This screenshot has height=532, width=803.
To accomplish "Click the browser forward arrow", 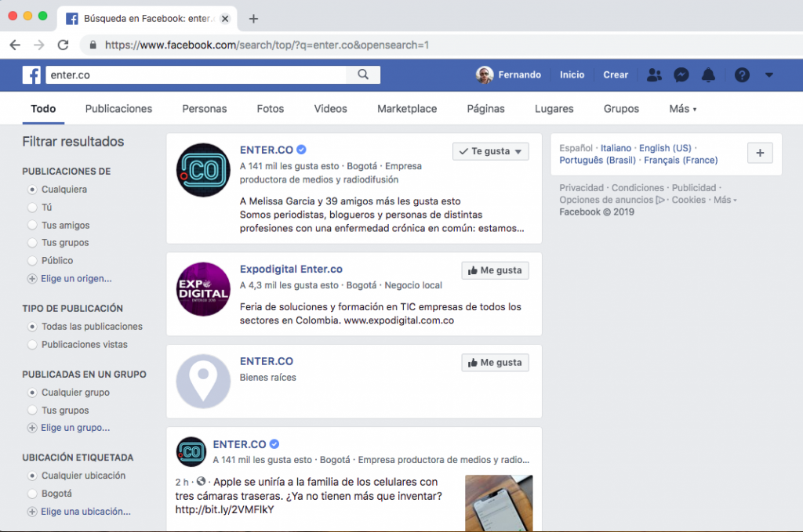I will click(39, 45).
